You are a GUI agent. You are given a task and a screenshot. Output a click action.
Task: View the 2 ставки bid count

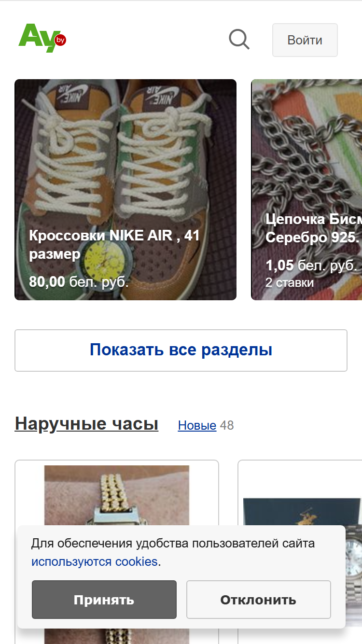click(290, 282)
